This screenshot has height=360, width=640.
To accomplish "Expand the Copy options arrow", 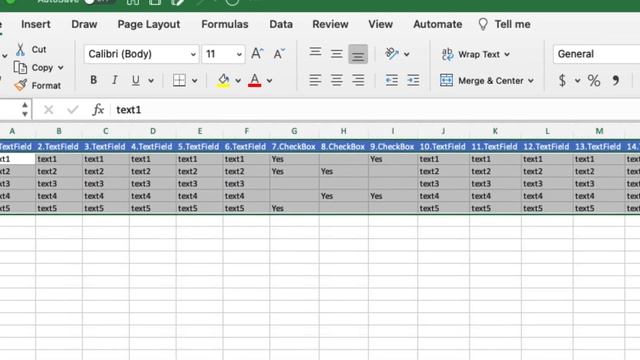I will click(60, 68).
